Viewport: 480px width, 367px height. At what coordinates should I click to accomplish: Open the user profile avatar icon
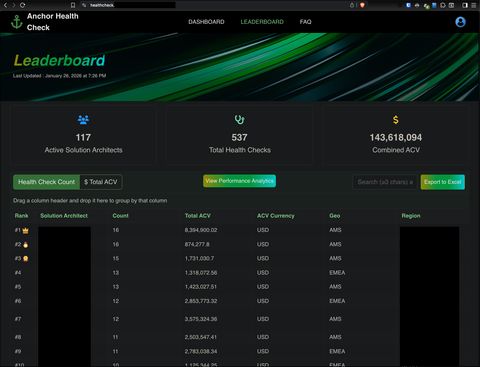point(460,22)
